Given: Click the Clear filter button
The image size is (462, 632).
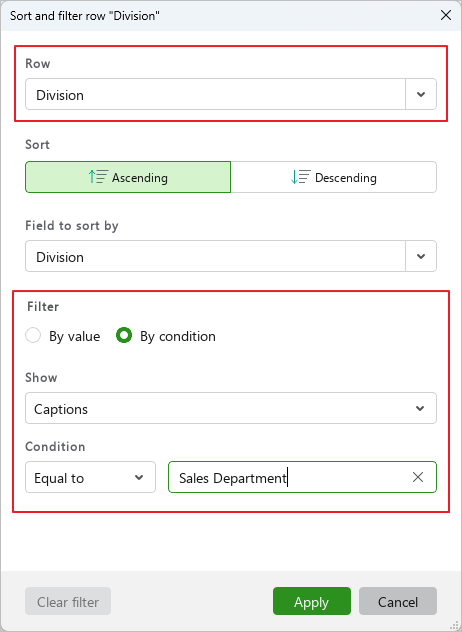Looking at the screenshot, I should point(68,601).
